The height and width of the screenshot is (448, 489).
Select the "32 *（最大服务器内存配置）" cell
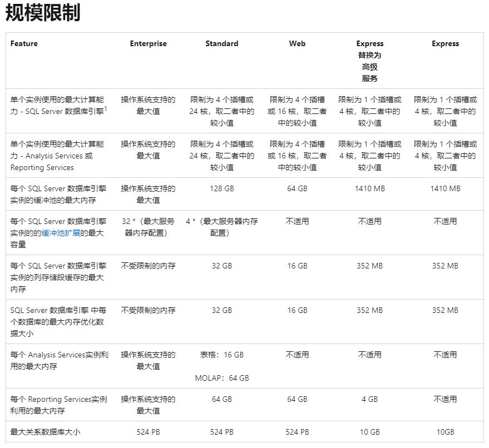(x=148, y=227)
